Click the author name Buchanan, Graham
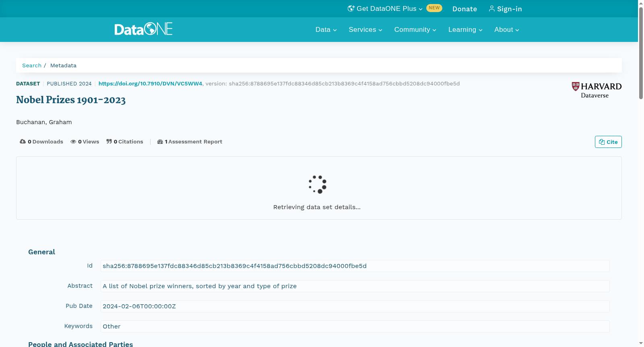The image size is (644, 347). [44, 122]
